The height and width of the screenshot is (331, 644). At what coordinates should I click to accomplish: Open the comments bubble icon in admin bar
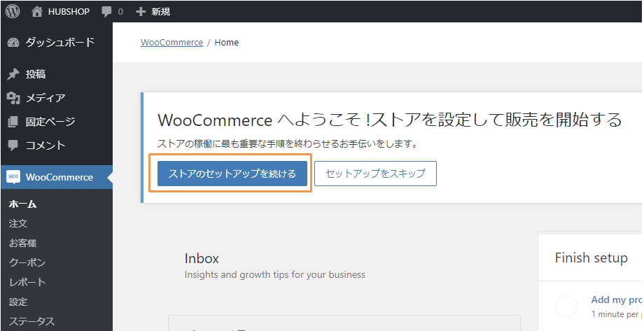click(x=107, y=12)
